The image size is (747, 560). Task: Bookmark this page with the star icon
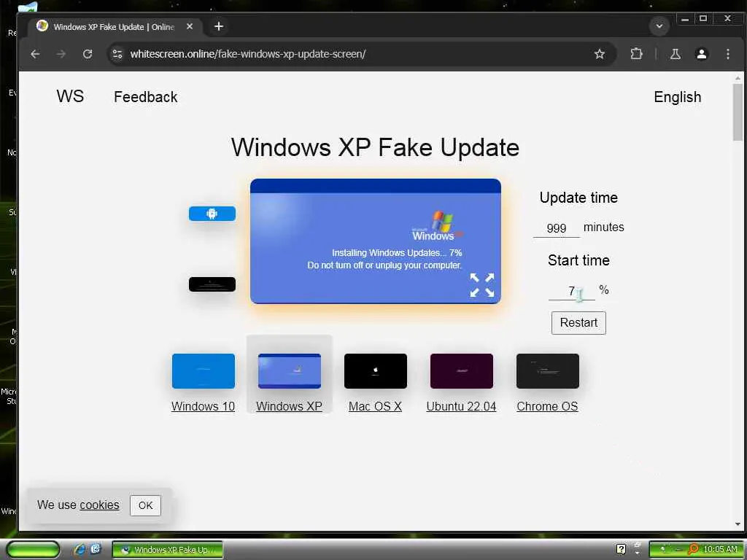(x=600, y=54)
